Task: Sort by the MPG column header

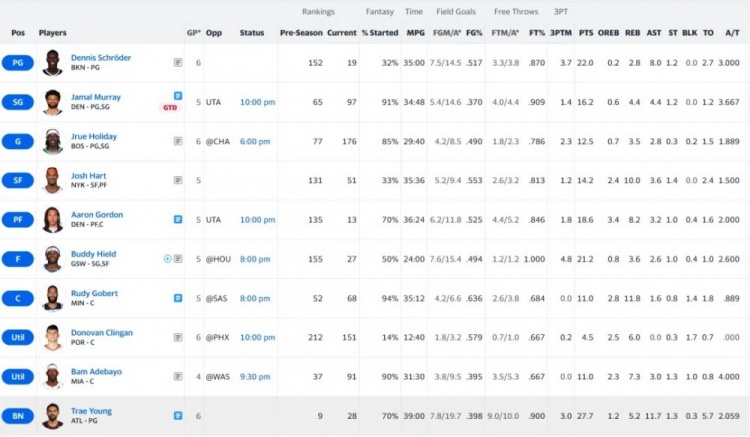Action: [415, 33]
